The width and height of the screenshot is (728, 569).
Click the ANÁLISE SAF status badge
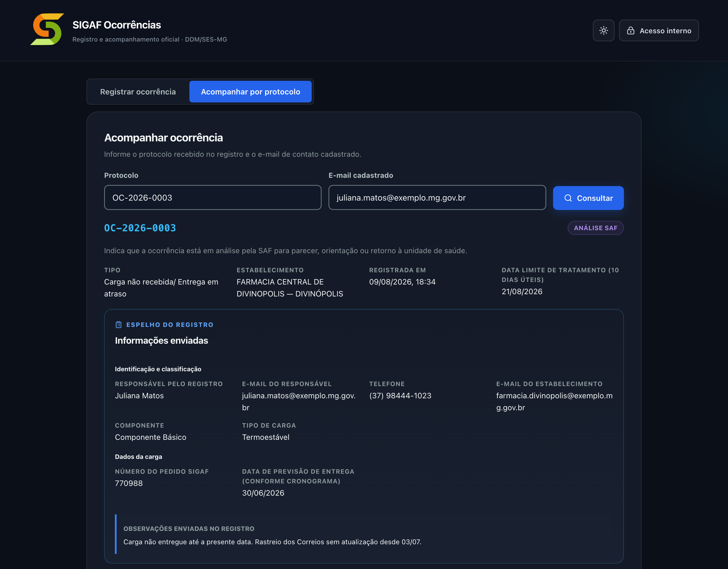click(595, 228)
